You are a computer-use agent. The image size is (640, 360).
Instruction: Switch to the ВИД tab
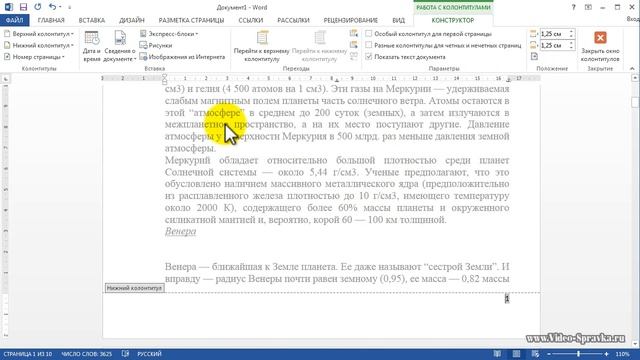398,20
